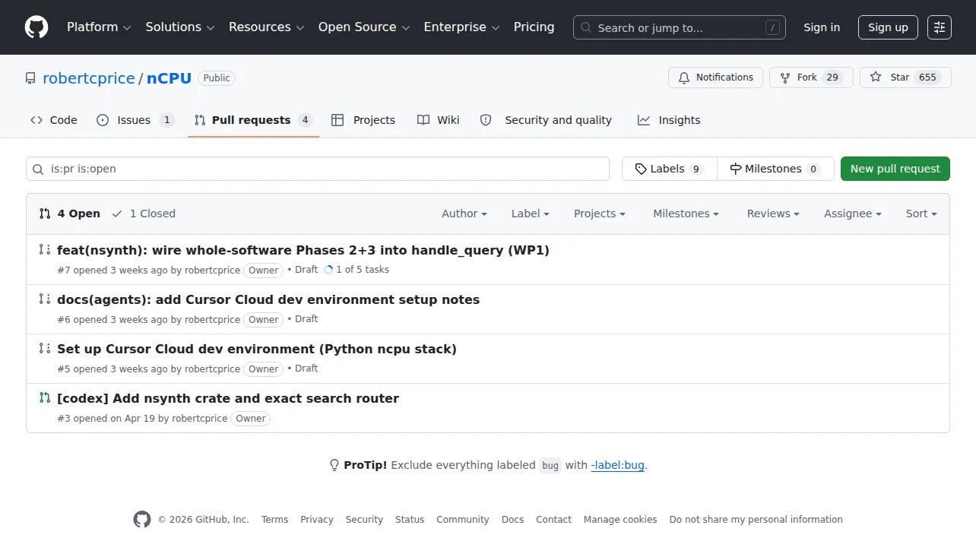The height and width of the screenshot is (560, 976).
Task: Open PR "docs(agents): add Cursor Cloud dev environment"
Action: [x=268, y=299]
